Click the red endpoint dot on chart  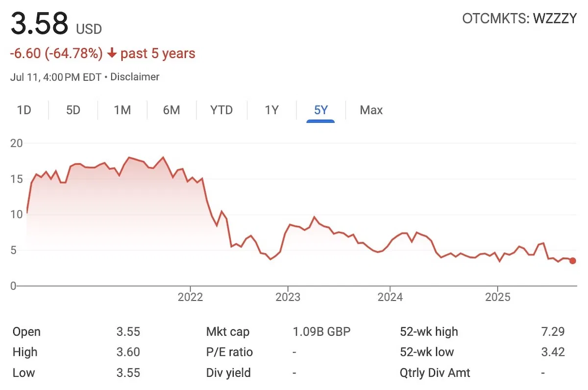(x=572, y=261)
